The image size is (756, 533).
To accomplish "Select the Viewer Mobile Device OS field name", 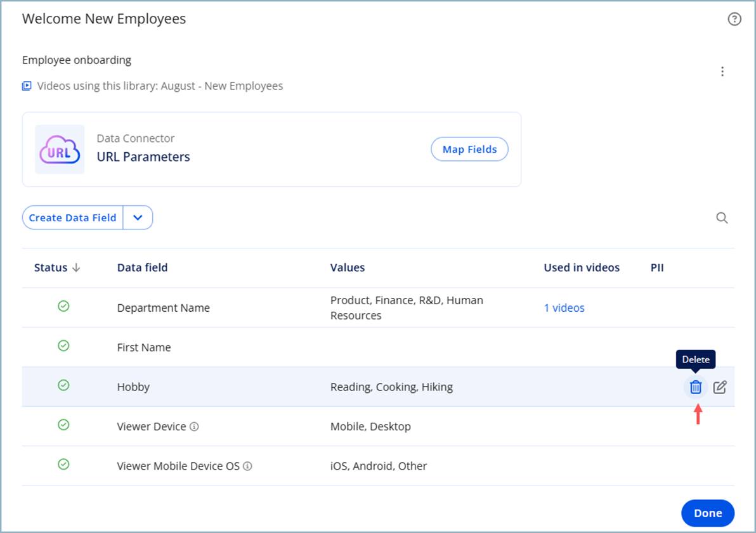I will [178, 466].
